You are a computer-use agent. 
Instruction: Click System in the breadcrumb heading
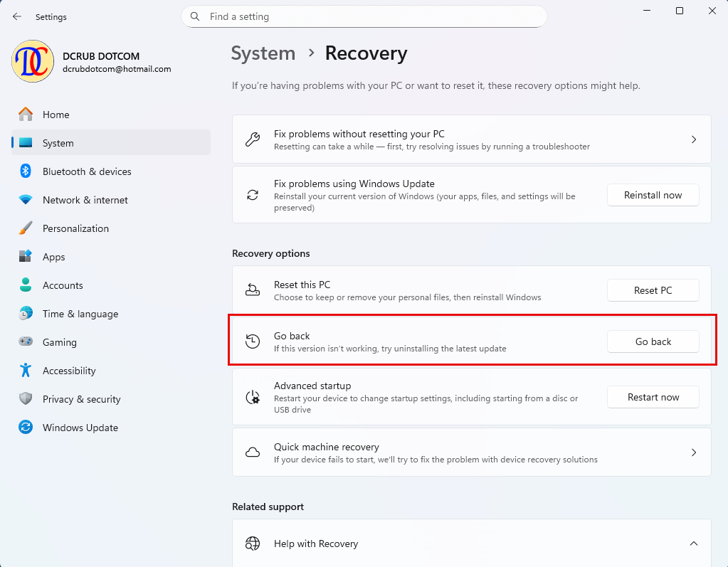[263, 53]
